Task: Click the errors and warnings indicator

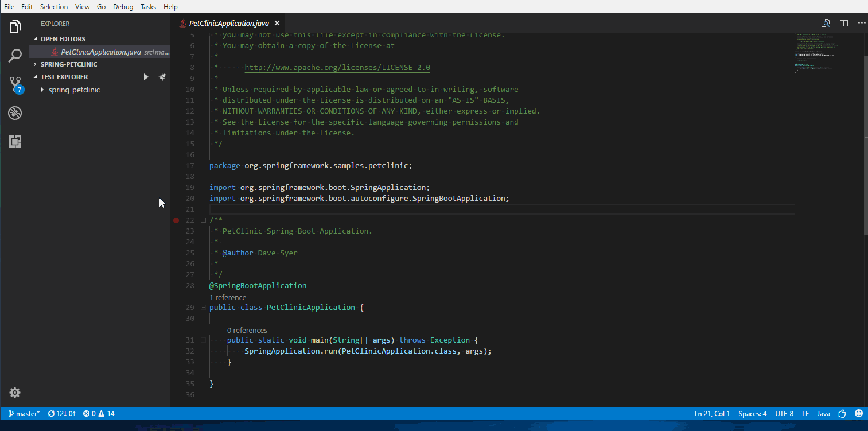Action: [x=98, y=413]
